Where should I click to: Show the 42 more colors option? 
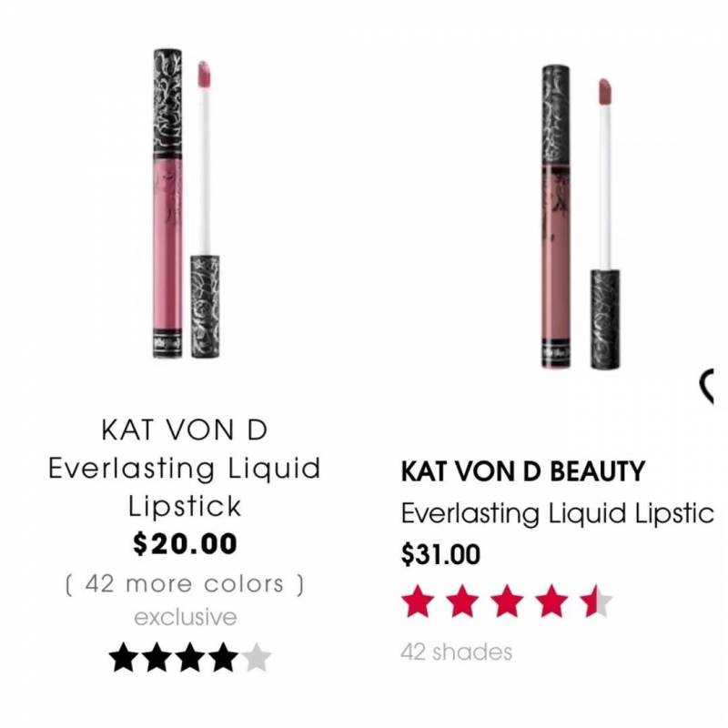point(185,584)
